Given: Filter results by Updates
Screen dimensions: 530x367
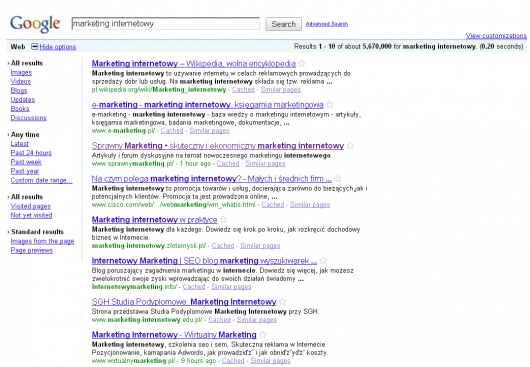Looking at the screenshot, I should pos(23,100).
